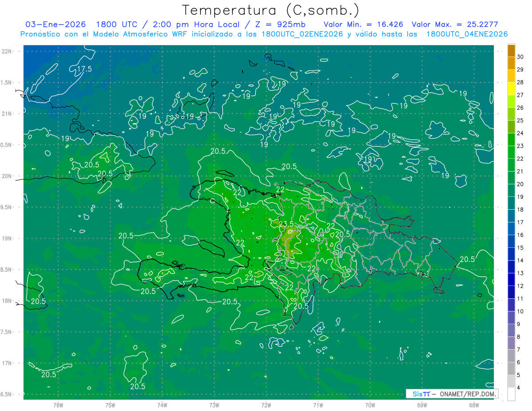Click the purple legend swatch between 8 and 9
This screenshot has width=532, height=411.
coord(511,331)
